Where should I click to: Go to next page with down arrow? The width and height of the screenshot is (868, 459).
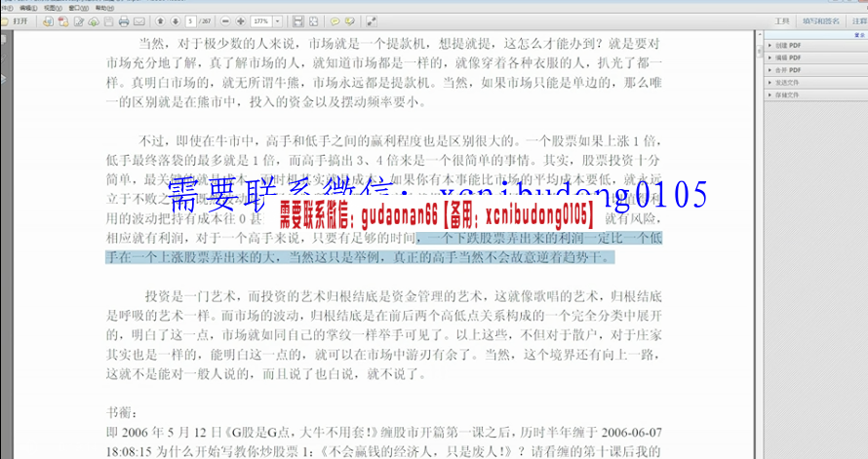coord(175,20)
